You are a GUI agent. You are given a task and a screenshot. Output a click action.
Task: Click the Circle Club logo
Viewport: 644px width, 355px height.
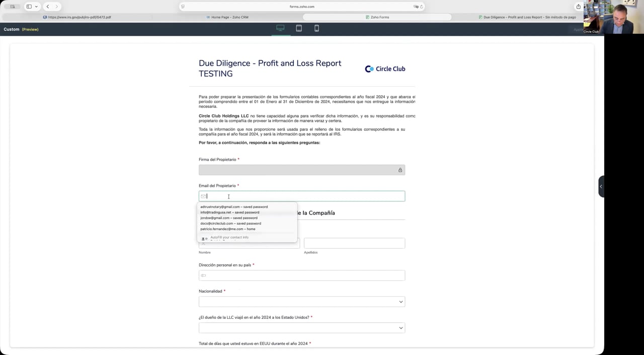pos(385,68)
